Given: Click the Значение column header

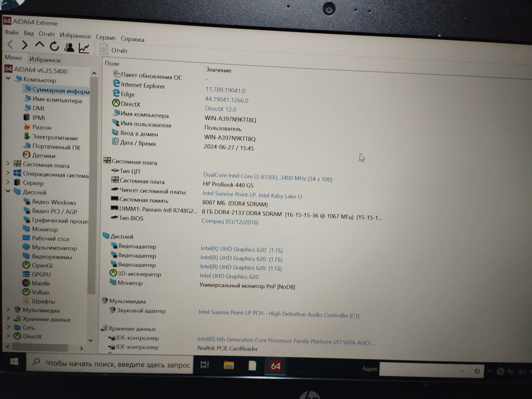Looking at the screenshot, I should (x=218, y=70).
